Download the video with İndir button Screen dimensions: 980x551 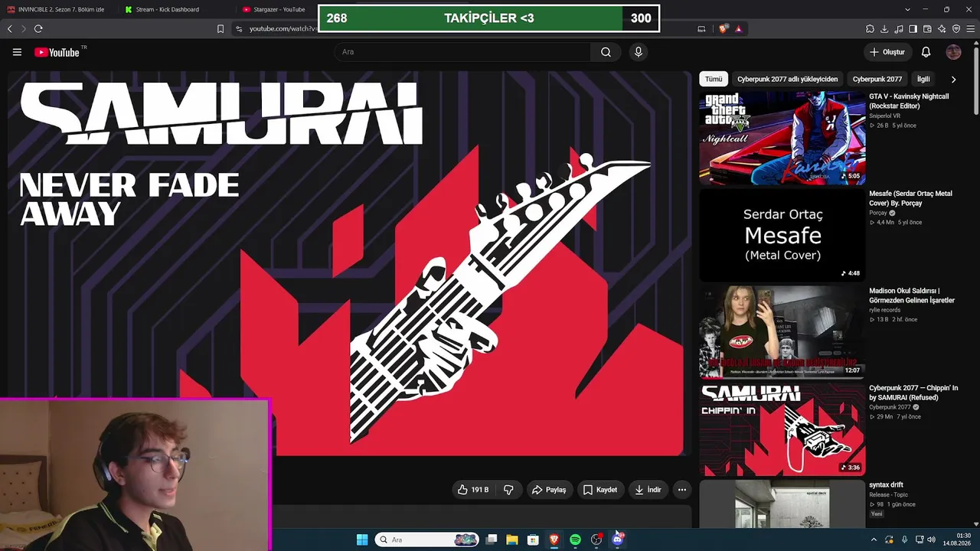coord(648,490)
